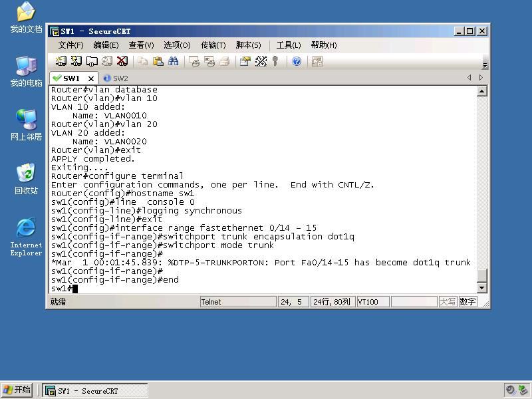
Task: Click the terminal scrollbar down arrow
Action: point(481,288)
